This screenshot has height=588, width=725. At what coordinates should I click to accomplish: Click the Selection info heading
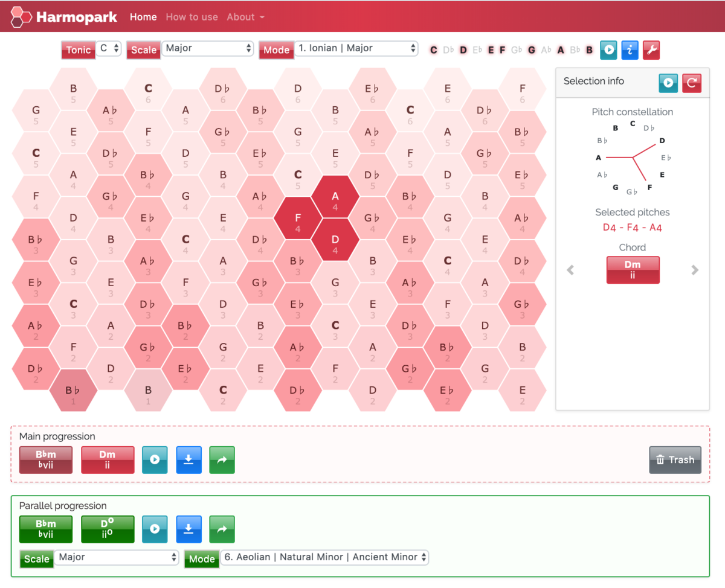(x=593, y=81)
